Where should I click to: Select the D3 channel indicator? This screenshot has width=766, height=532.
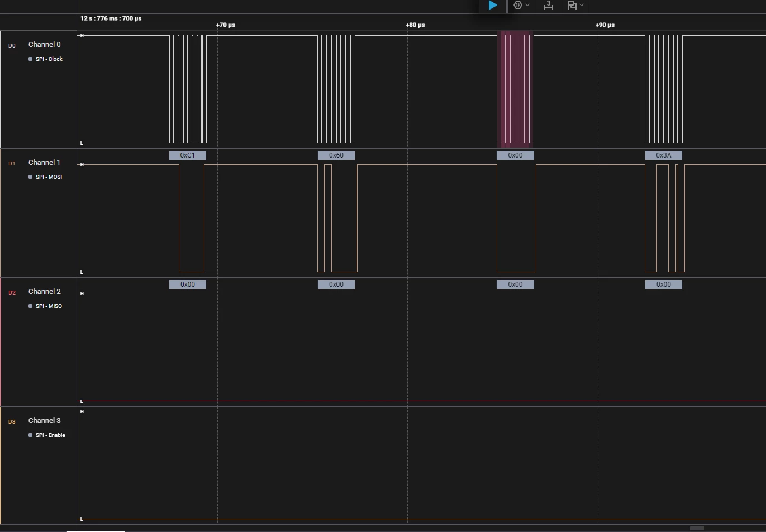point(12,421)
